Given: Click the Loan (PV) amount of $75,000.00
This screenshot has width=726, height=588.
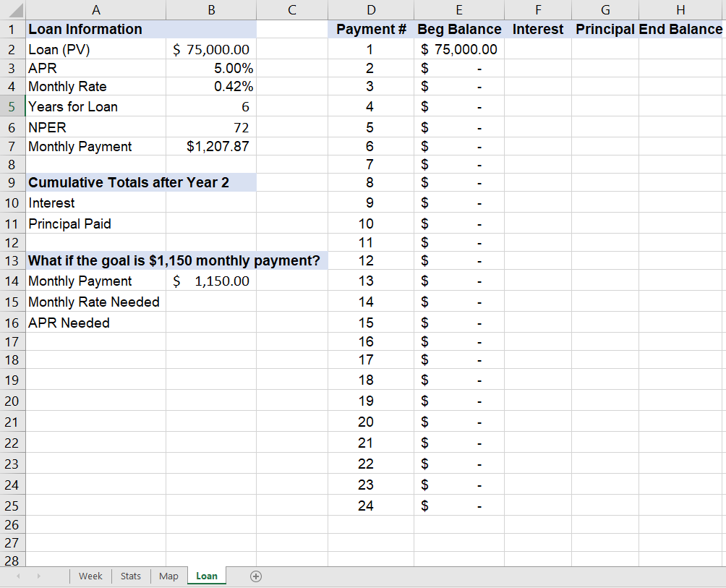Looking at the screenshot, I should tap(211, 49).
